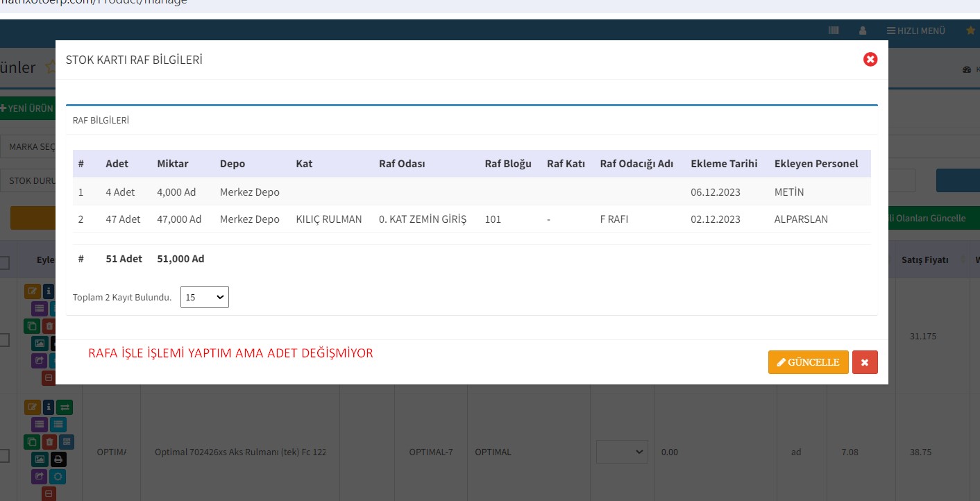Click the red cancel X button beside GÜNCELLE
Screen dimensions: 980x501
click(865, 362)
